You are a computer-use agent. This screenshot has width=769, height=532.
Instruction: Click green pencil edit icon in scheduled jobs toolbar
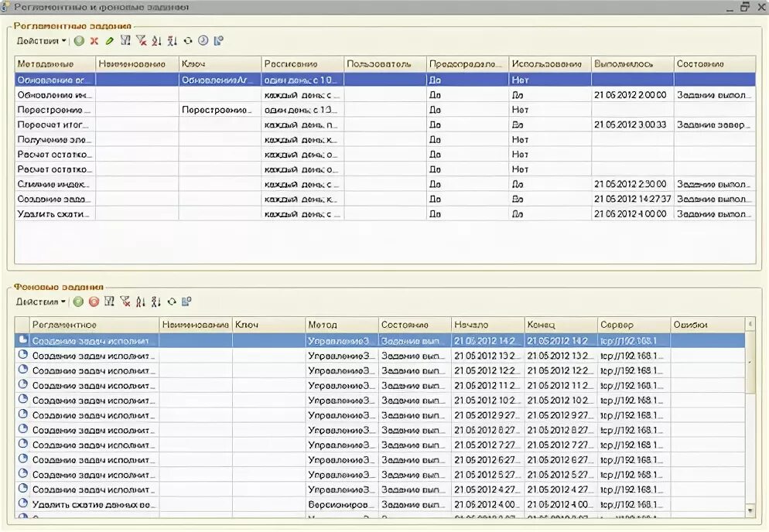pos(109,41)
